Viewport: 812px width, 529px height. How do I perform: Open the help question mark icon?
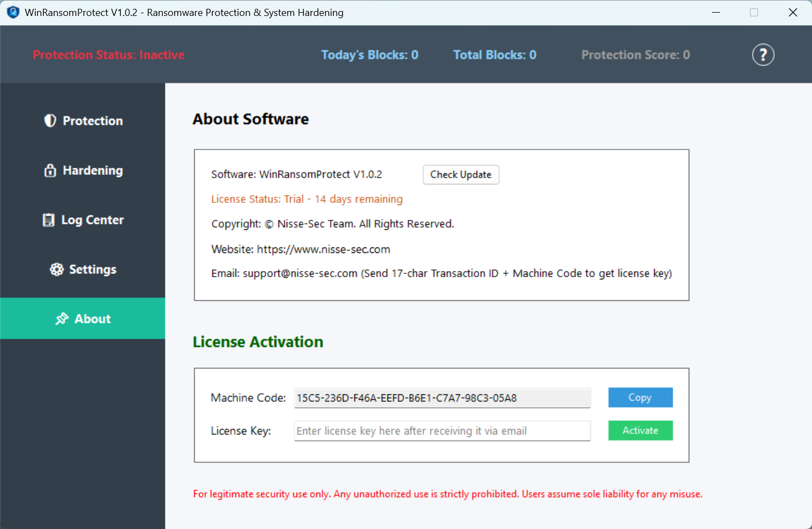pyautogui.click(x=763, y=54)
